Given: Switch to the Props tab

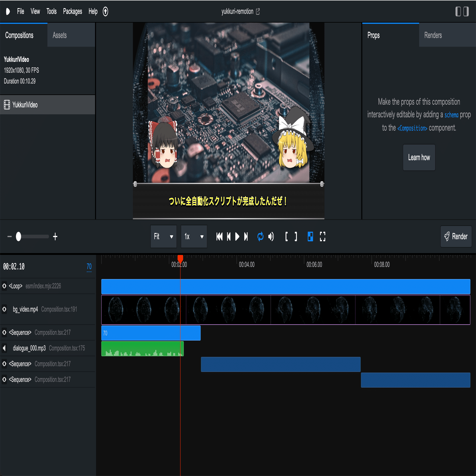Looking at the screenshot, I should (391, 35).
